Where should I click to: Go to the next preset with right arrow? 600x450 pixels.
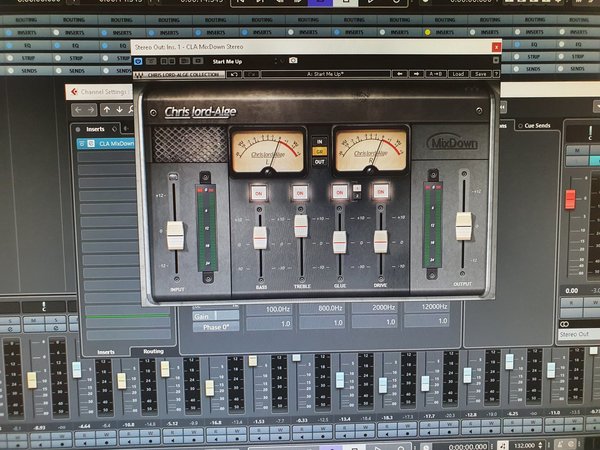tap(416, 73)
